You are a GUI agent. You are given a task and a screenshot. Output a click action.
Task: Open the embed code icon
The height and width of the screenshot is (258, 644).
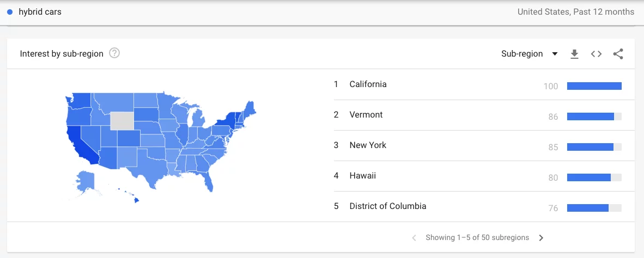596,54
